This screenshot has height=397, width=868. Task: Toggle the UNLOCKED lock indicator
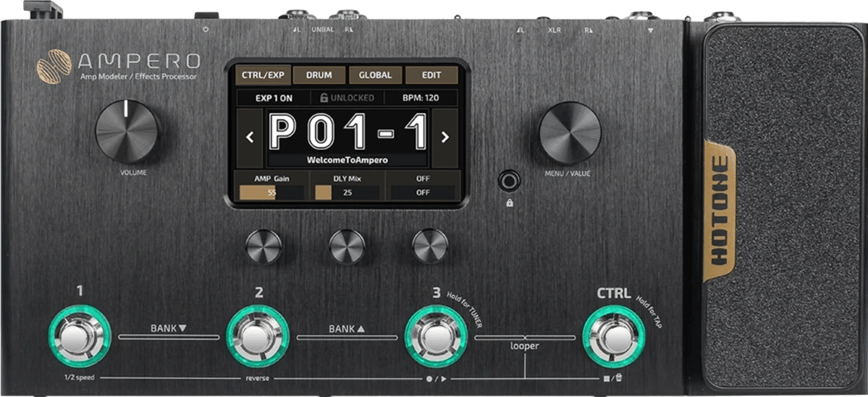pos(347,98)
